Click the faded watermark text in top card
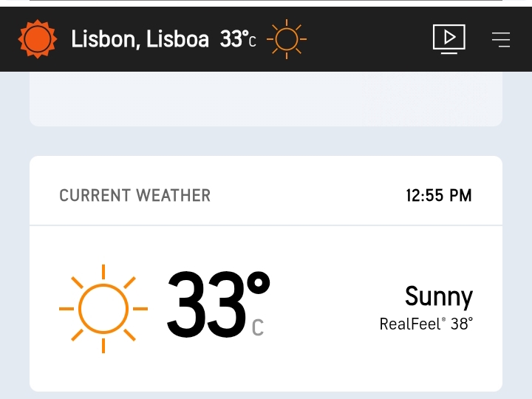 coord(425,100)
